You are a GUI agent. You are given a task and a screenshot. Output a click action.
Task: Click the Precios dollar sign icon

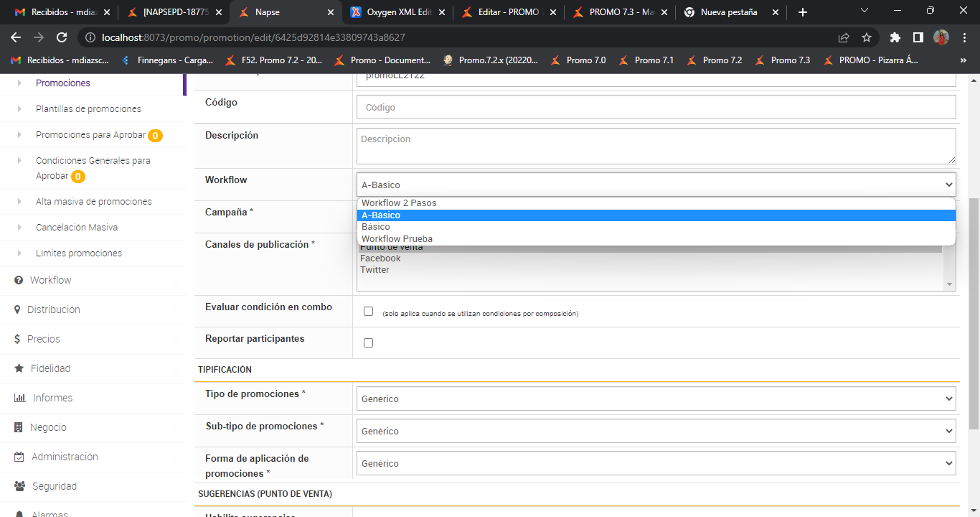point(17,339)
